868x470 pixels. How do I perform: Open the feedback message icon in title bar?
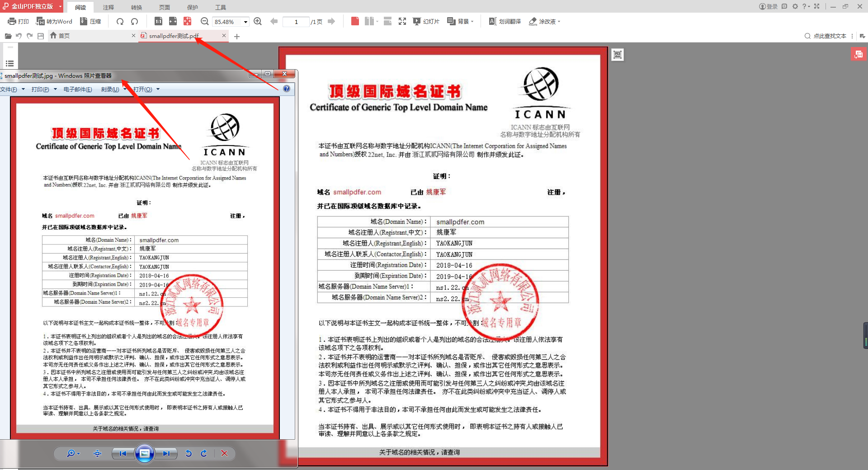pyautogui.click(x=784, y=6)
